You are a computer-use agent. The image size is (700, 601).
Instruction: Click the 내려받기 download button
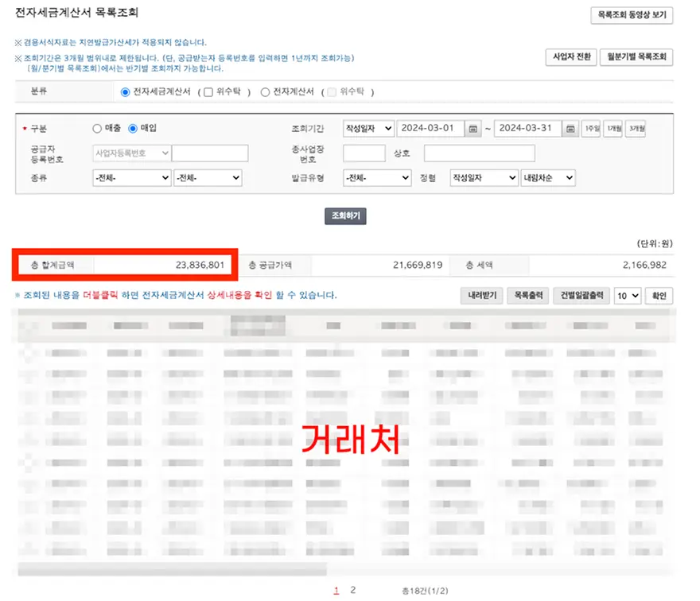tap(480, 296)
